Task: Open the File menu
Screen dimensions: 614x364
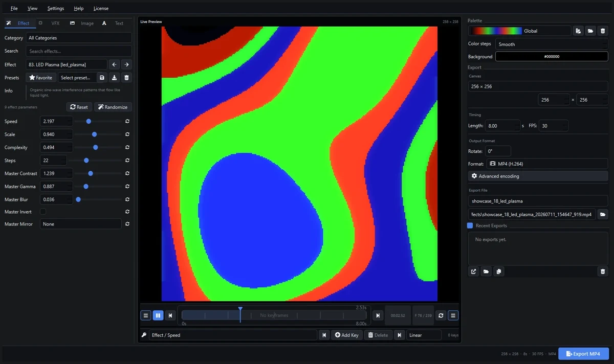Action: tap(14, 8)
